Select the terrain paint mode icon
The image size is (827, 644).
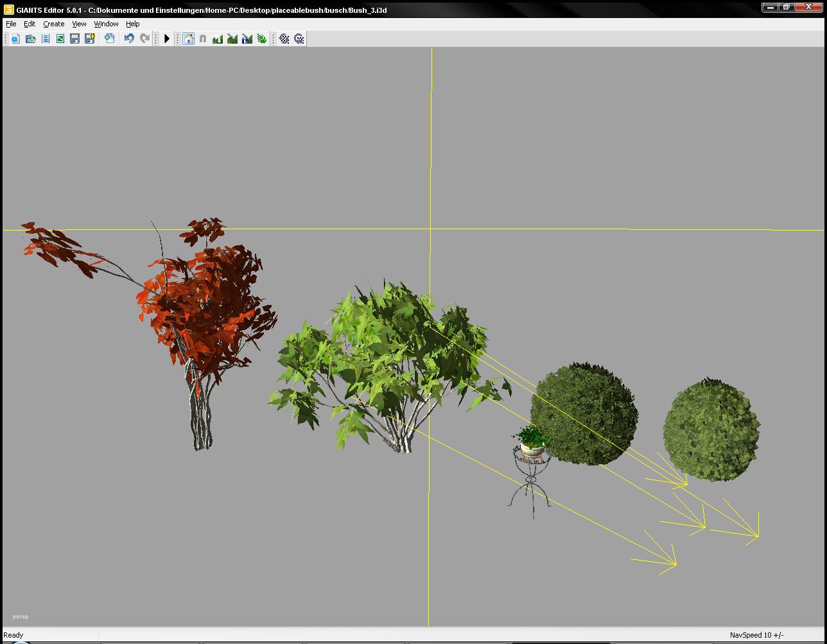[232, 39]
